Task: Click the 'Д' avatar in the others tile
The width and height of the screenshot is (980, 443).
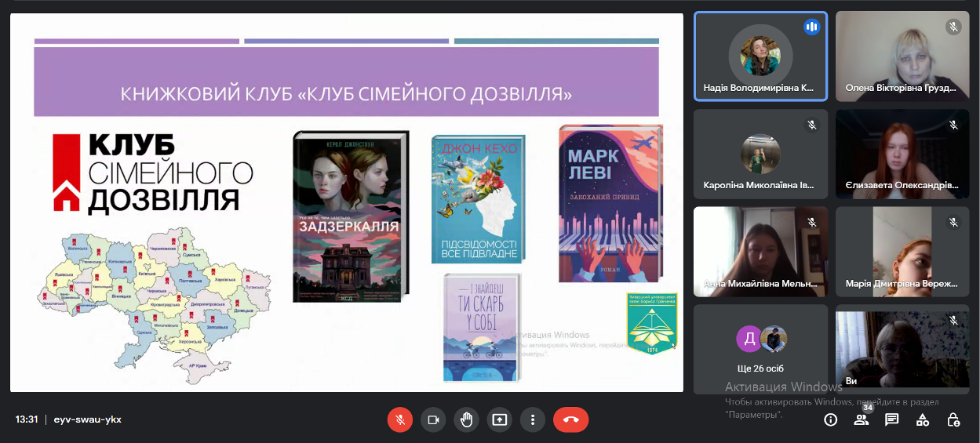Action: coord(749,339)
